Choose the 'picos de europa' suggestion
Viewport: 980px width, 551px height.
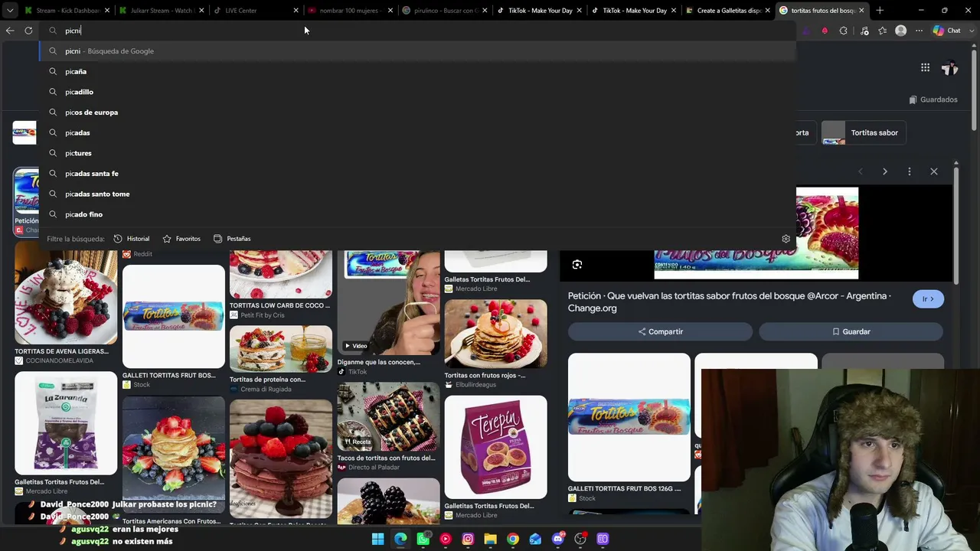pyautogui.click(x=417, y=112)
